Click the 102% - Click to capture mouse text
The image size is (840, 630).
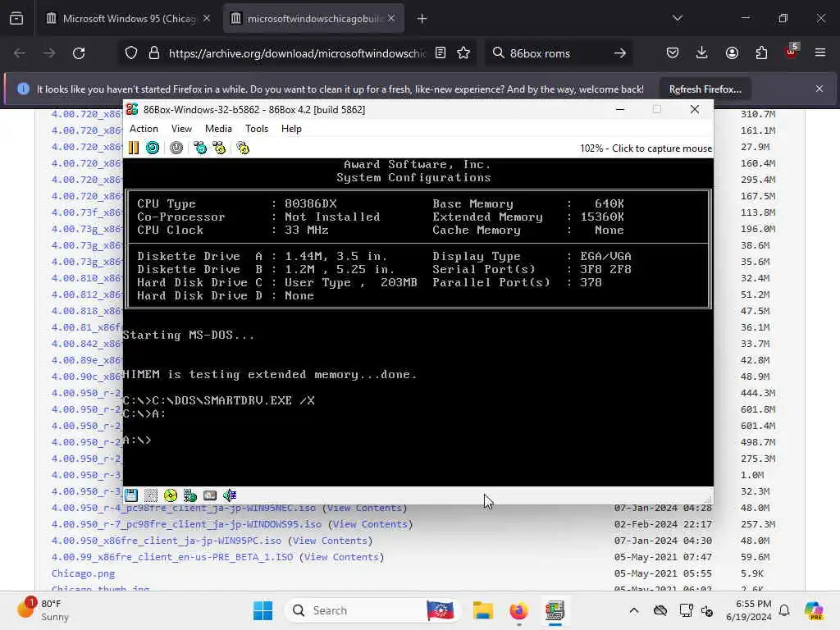[646, 148]
